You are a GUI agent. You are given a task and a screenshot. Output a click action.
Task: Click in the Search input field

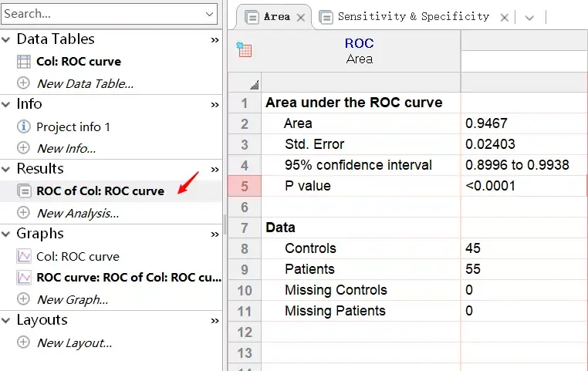pos(100,14)
